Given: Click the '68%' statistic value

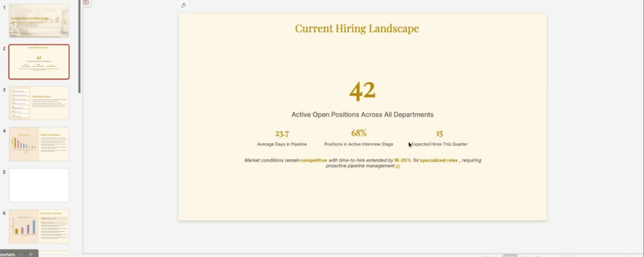Looking at the screenshot, I should pyautogui.click(x=358, y=133).
